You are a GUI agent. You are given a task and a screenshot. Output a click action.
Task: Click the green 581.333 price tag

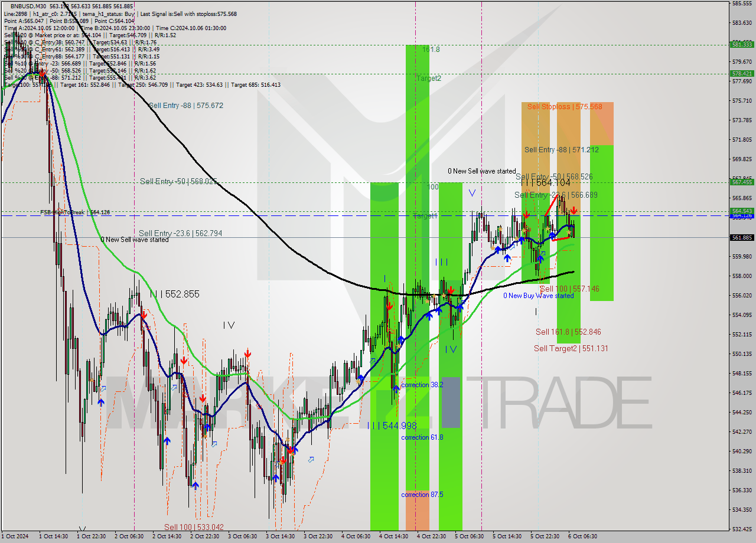pos(742,44)
